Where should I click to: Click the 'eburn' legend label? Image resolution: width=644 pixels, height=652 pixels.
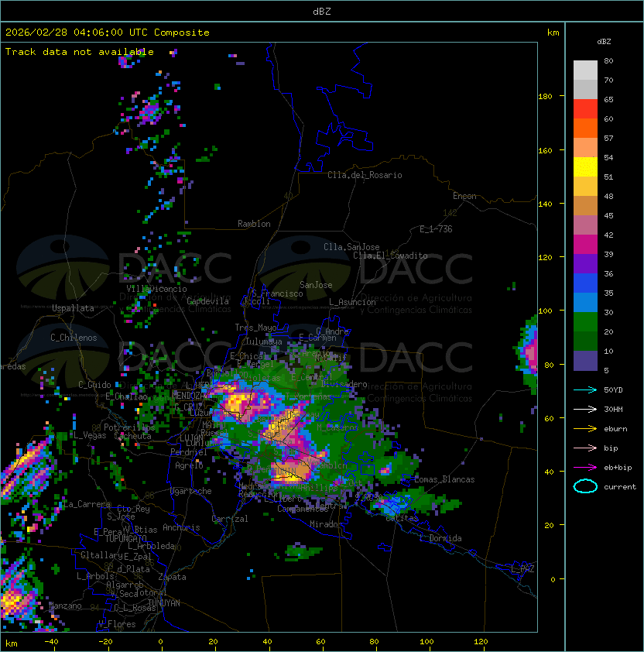[615, 429]
